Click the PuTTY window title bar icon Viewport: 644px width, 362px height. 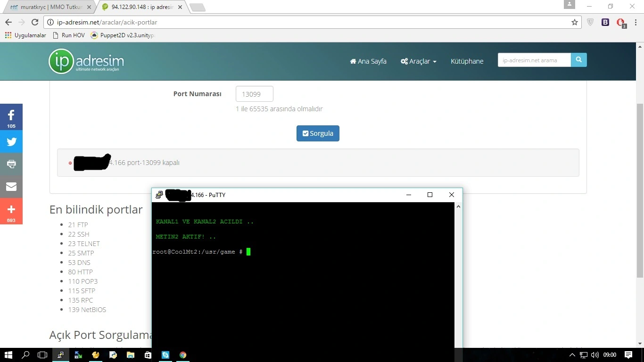click(x=159, y=195)
